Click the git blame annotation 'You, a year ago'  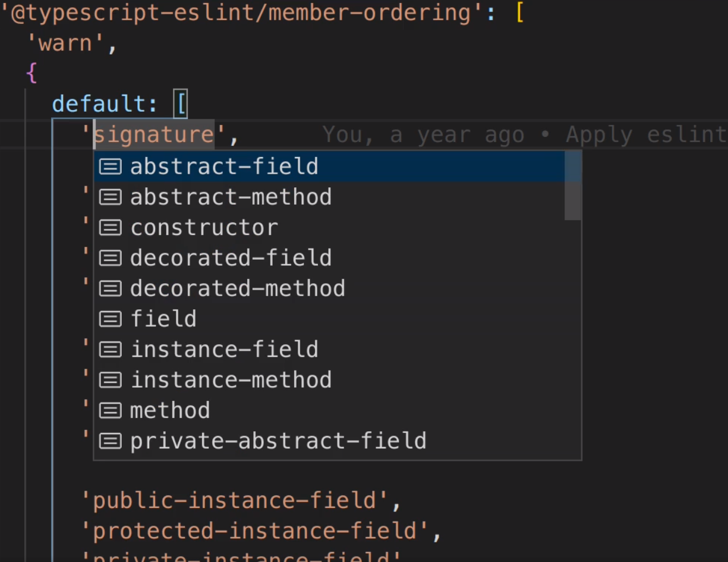[x=423, y=135]
